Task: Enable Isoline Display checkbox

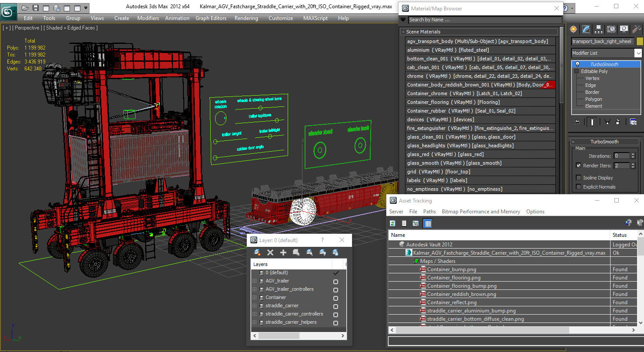Action: 578,178
